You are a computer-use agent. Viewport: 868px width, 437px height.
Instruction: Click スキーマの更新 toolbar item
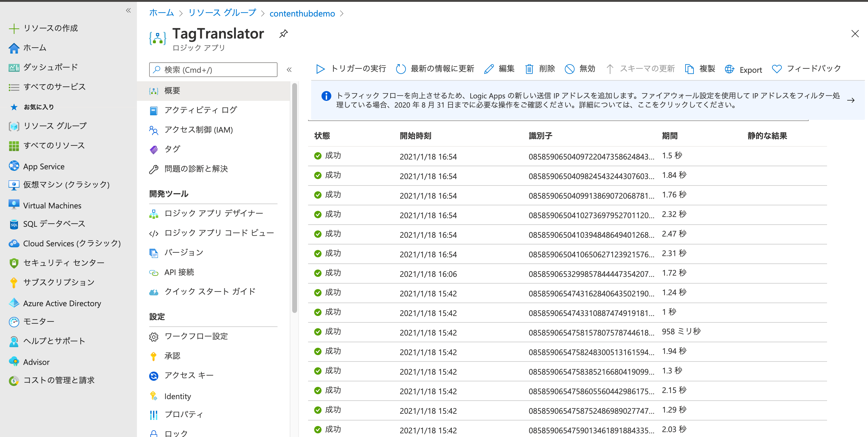[640, 69]
